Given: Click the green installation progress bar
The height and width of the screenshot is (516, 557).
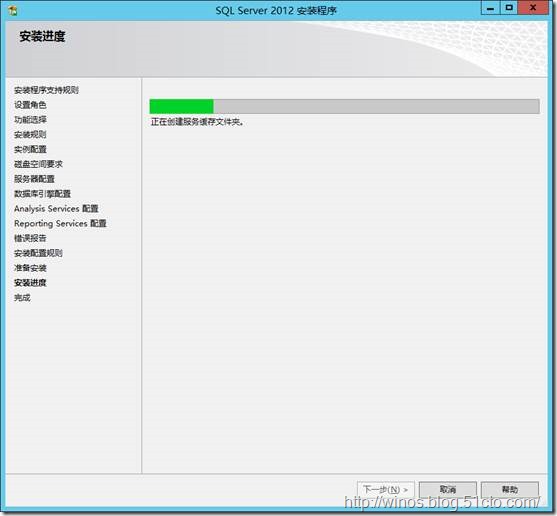Looking at the screenshot, I should point(344,106).
